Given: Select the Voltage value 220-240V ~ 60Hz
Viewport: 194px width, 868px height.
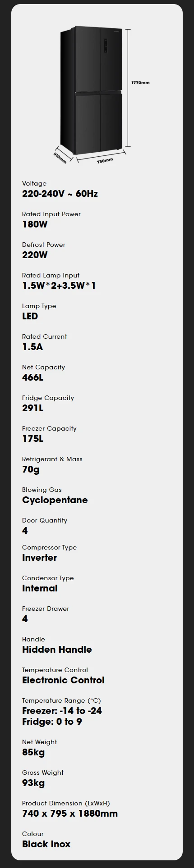Looking at the screenshot, I should [x=60, y=194].
